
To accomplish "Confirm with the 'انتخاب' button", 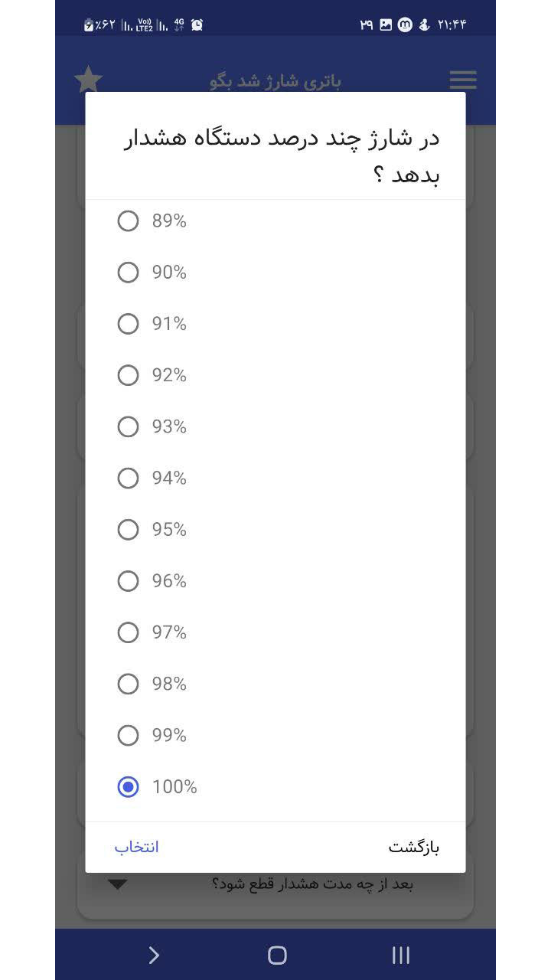I will point(136,847).
